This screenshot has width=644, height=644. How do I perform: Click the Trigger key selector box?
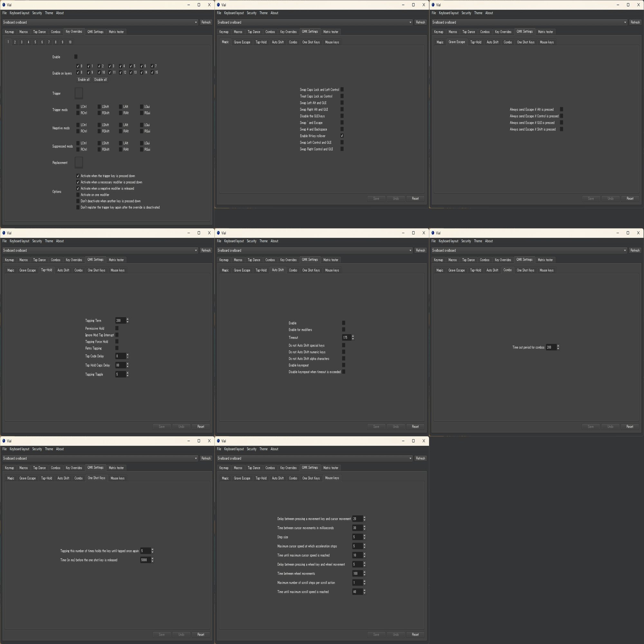[x=79, y=93]
